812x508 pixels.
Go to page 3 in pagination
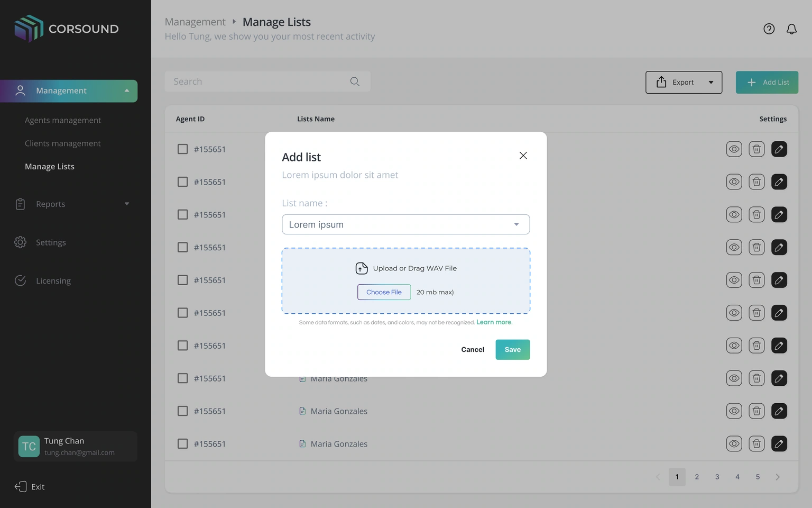point(717,477)
